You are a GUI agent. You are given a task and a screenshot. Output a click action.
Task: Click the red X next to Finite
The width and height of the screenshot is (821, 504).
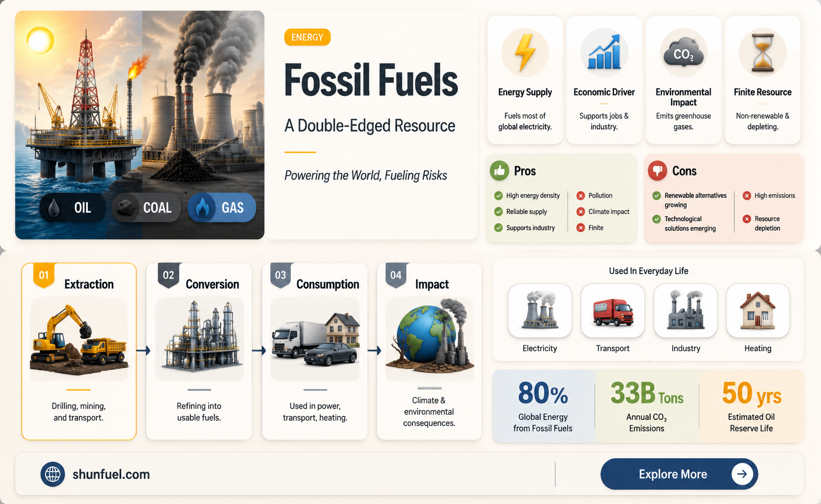(x=580, y=228)
